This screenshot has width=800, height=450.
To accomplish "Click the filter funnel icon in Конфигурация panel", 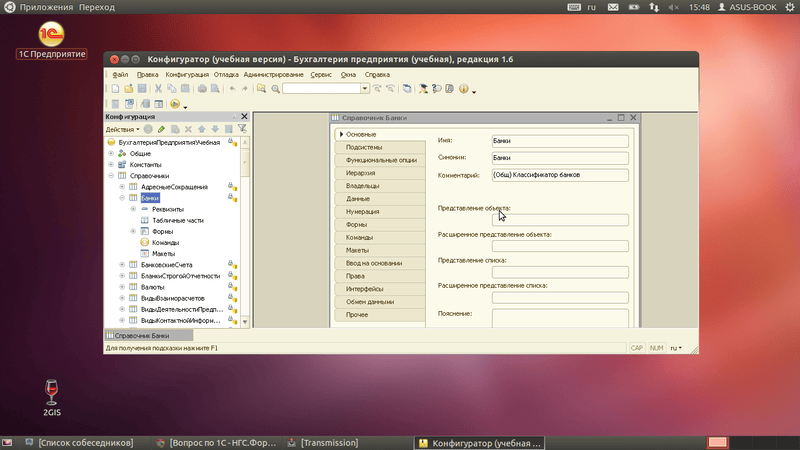I will click(x=242, y=129).
